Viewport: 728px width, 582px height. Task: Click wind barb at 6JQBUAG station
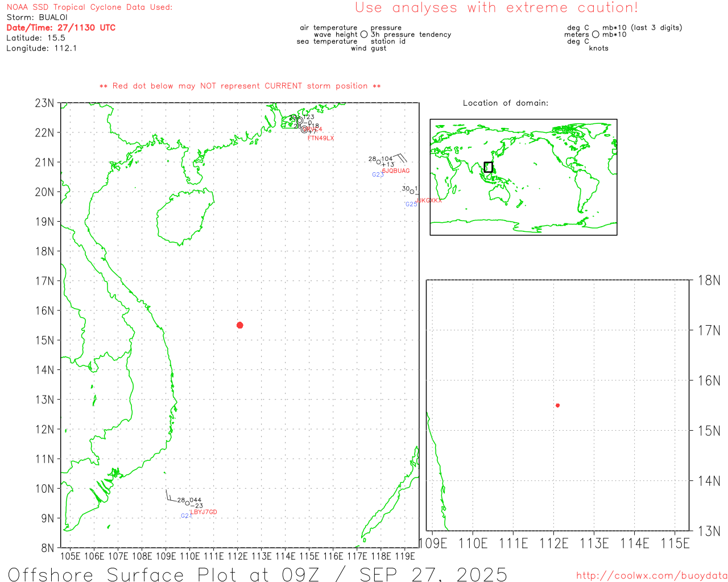point(399,157)
